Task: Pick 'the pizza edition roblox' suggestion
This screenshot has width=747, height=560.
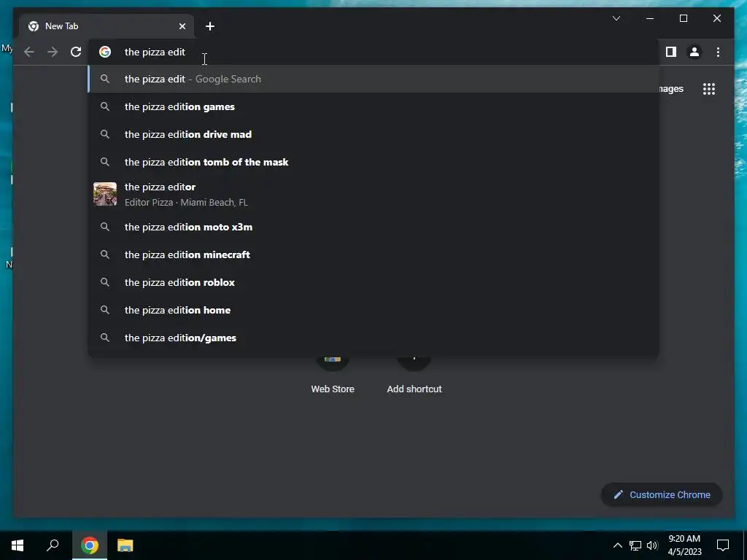Action: point(373,282)
